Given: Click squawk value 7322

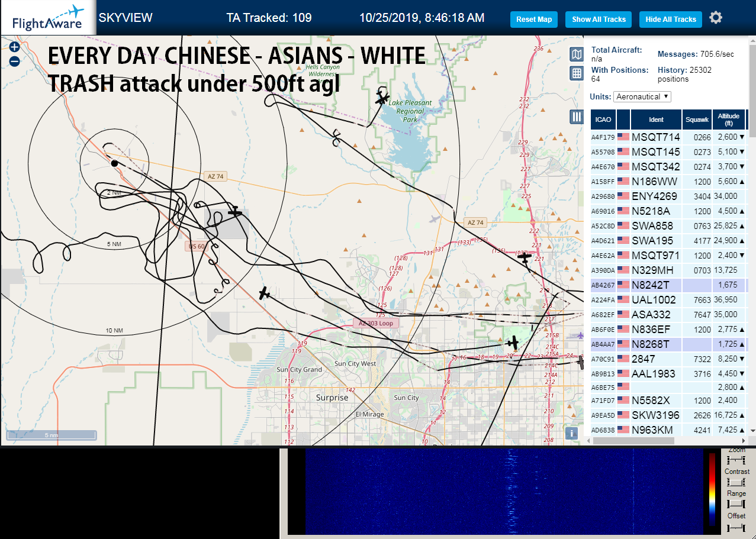Looking at the screenshot, I should pyautogui.click(x=702, y=359).
